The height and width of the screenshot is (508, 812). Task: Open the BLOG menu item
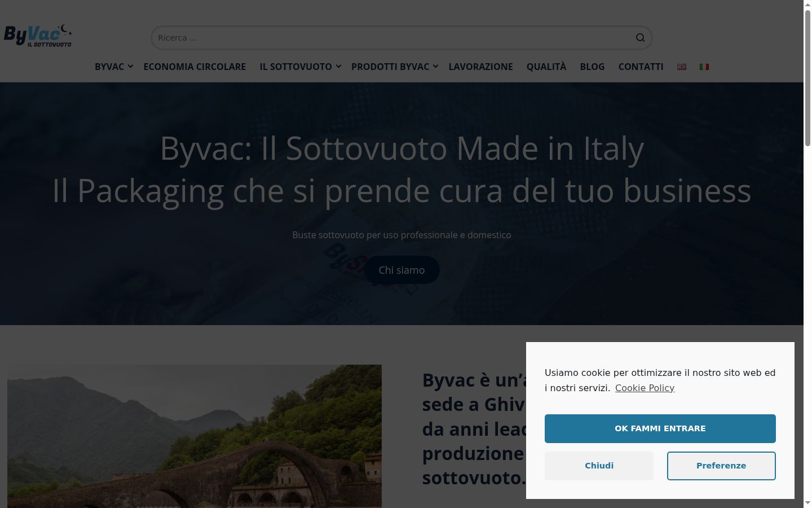click(x=592, y=67)
